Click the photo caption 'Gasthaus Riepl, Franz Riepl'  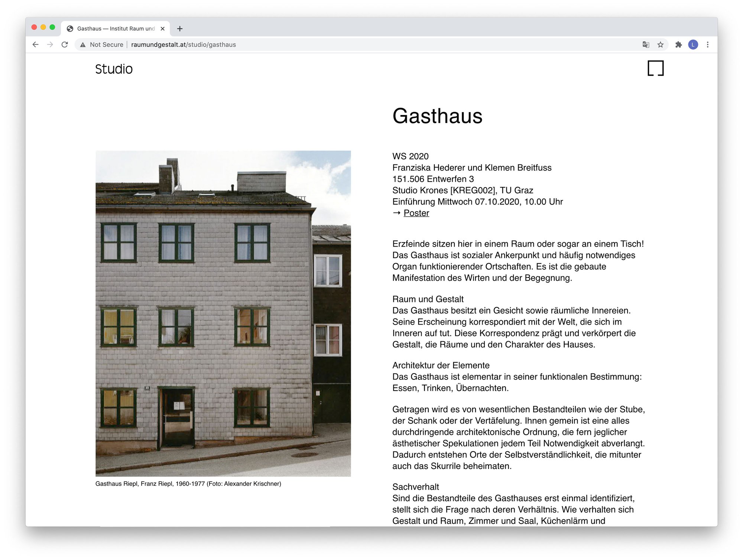click(x=188, y=484)
